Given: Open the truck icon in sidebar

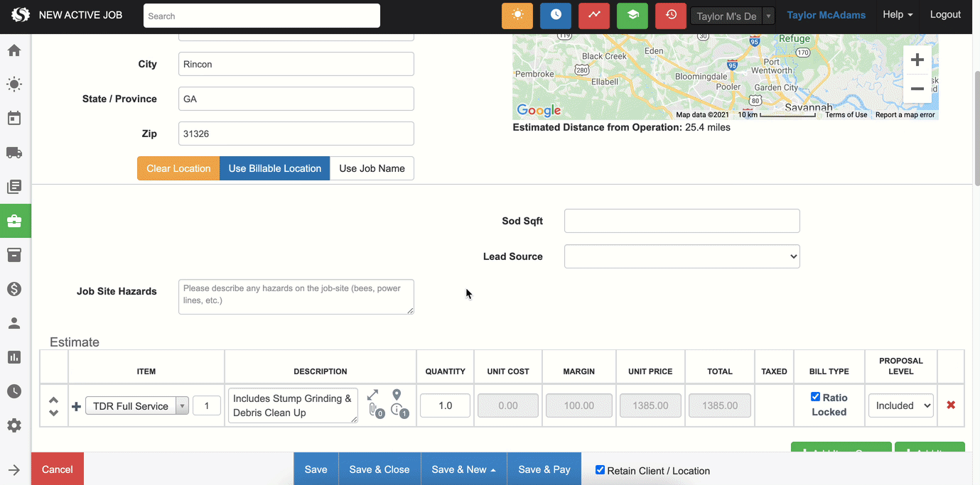Looking at the screenshot, I should click(14, 153).
